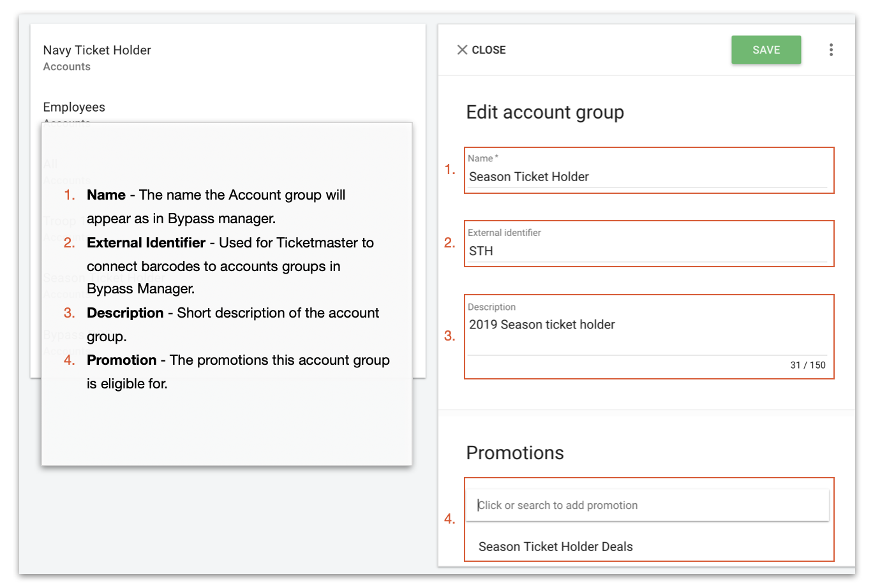Image resolution: width=873 pixels, height=588 pixels.
Task: Edit the Name field 'Season Ticket Holder'
Action: click(x=648, y=177)
